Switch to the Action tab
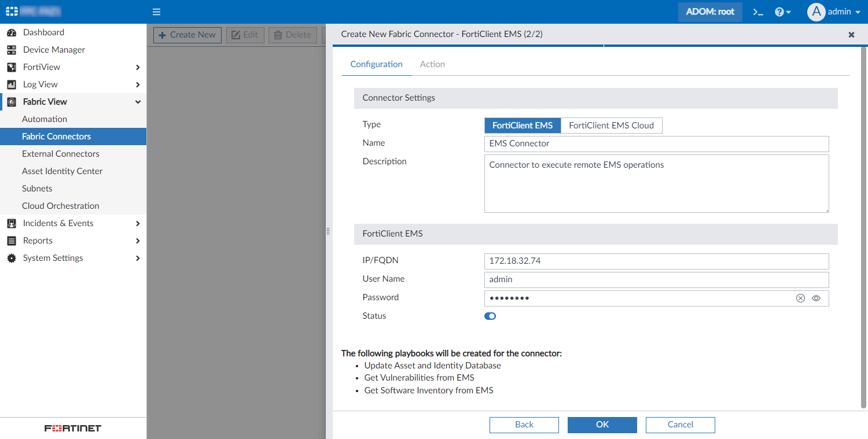868x439 pixels. (432, 64)
